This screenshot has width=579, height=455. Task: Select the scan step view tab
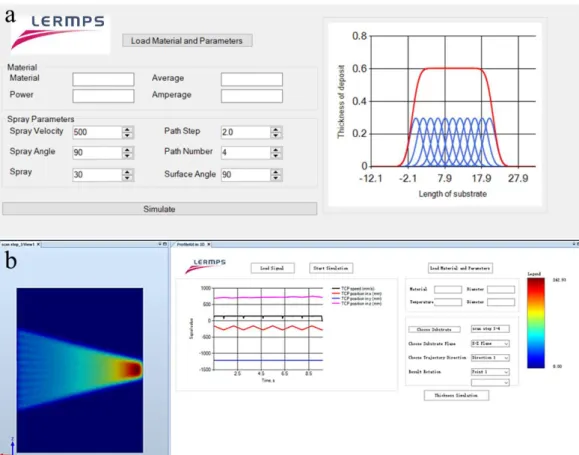coord(18,244)
